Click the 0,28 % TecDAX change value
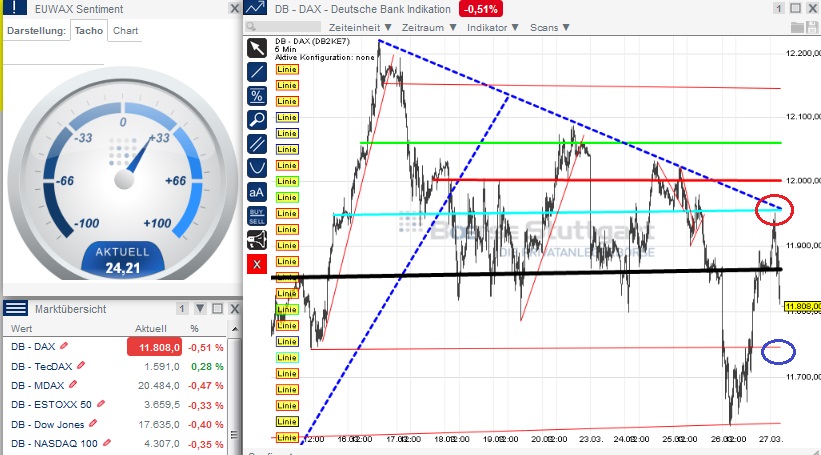 [207, 367]
